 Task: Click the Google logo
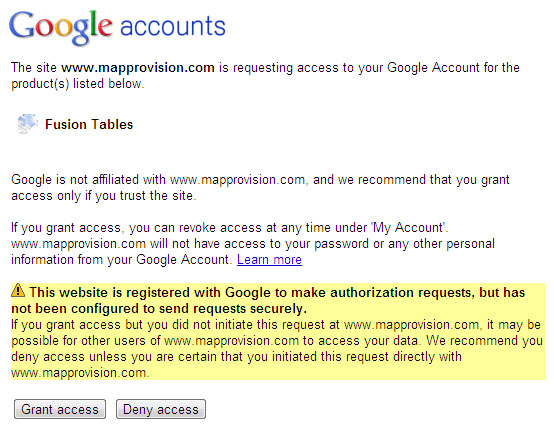click(x=61, y=28)
